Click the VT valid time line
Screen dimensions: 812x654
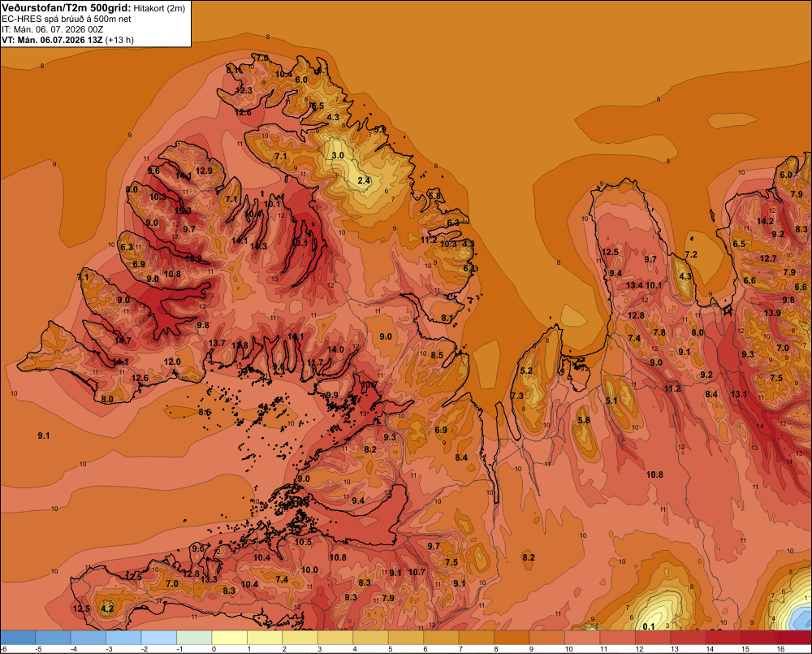[67, 40]
